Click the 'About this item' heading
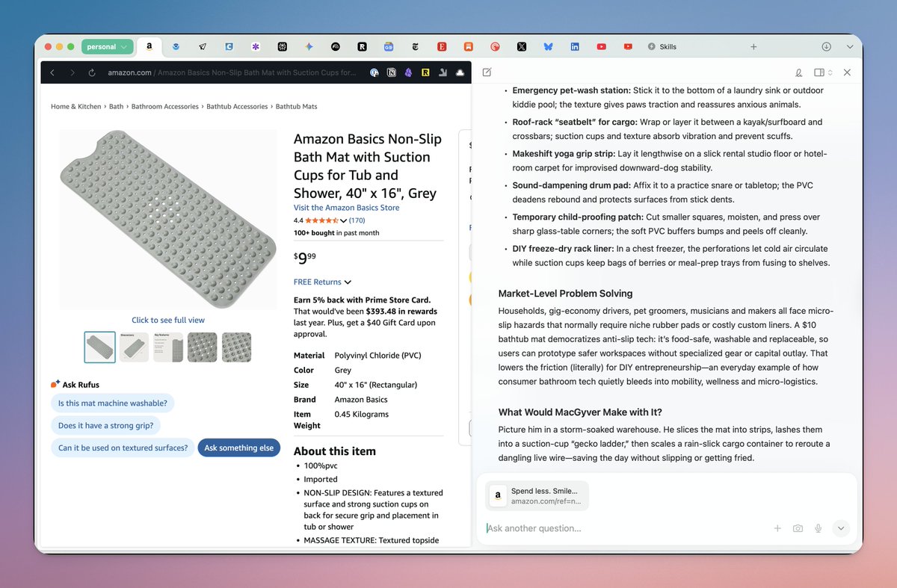Screen dimensions: 897x588 pyautogui.click(x=335, y=451)
